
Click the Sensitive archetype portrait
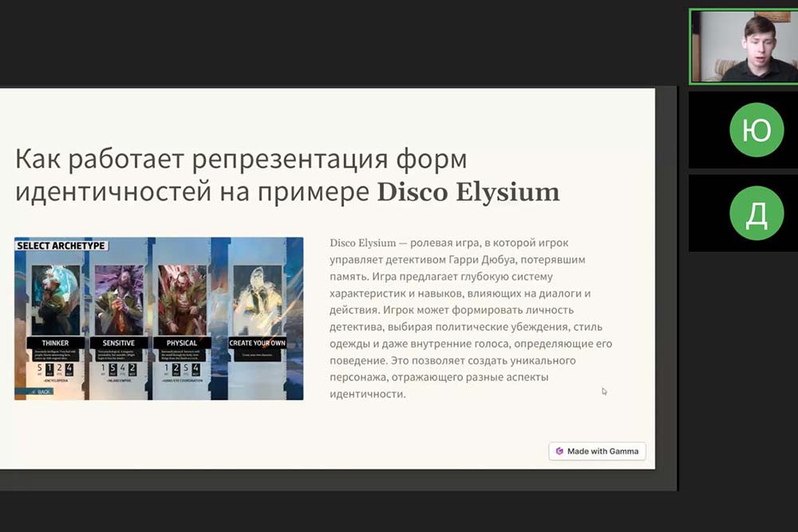118,299
